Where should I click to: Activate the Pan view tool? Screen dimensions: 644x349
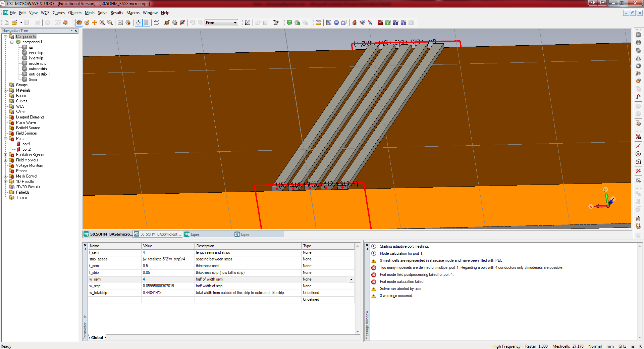(95, 22)
